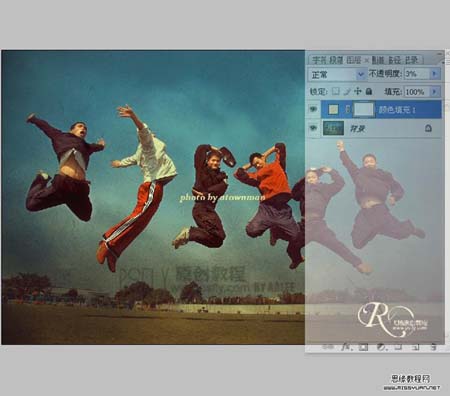
Task: Enable lock transparent pixels icon
Action: coord(336,91)
